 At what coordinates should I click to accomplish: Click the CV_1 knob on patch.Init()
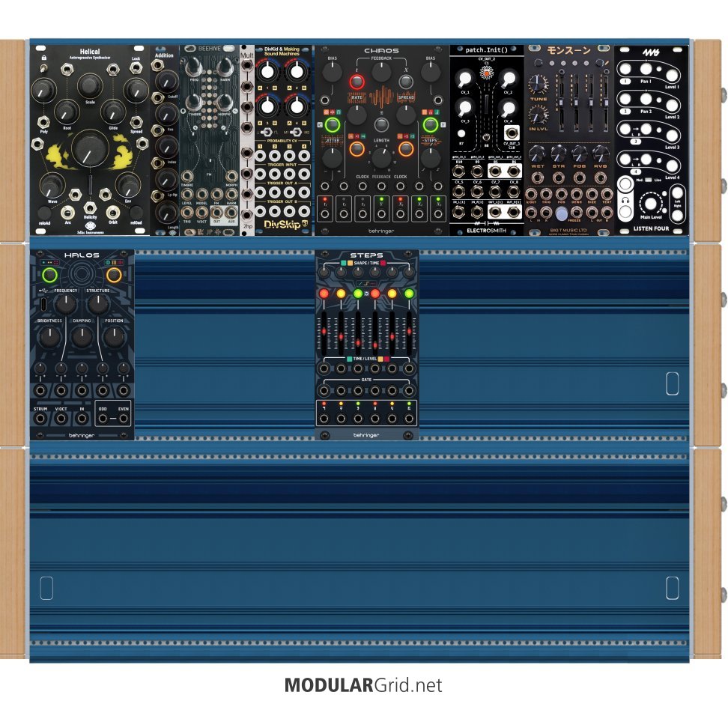(464, 79)
